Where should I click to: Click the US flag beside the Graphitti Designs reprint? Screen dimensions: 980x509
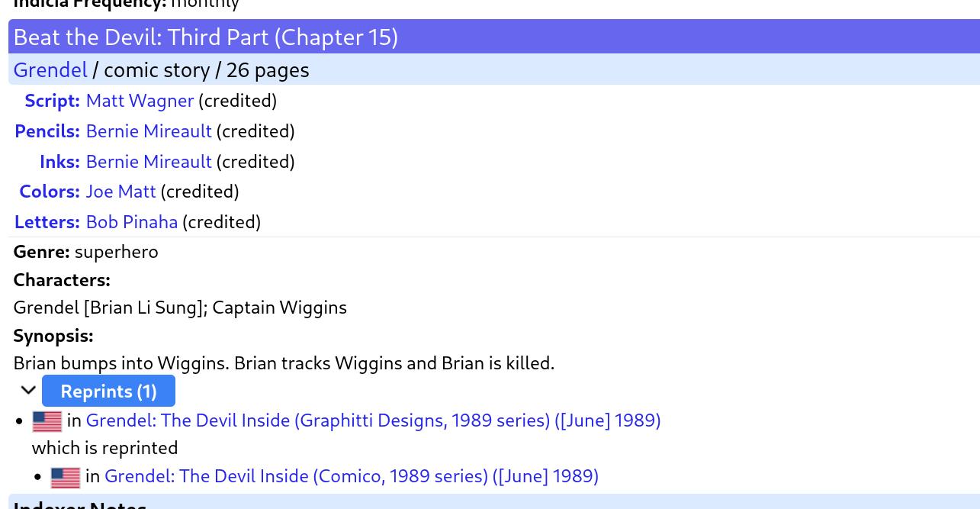click(x=47, y=420)
